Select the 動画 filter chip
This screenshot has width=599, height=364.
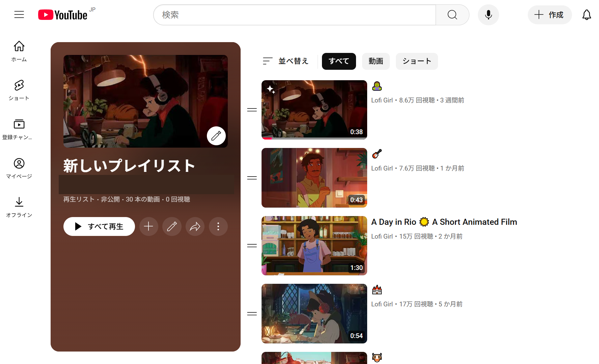376,61
